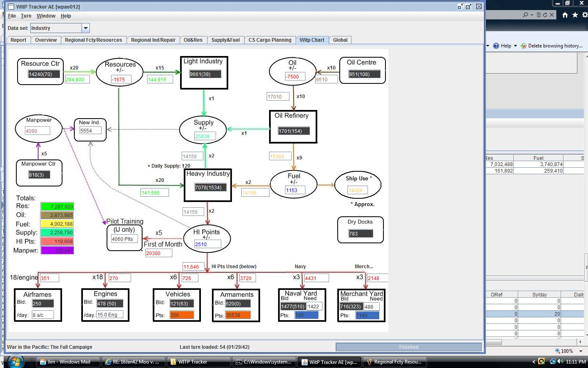Screen dimensions: 588x368
Task: Click the Finished progress bar
Action: coord(408,347)
